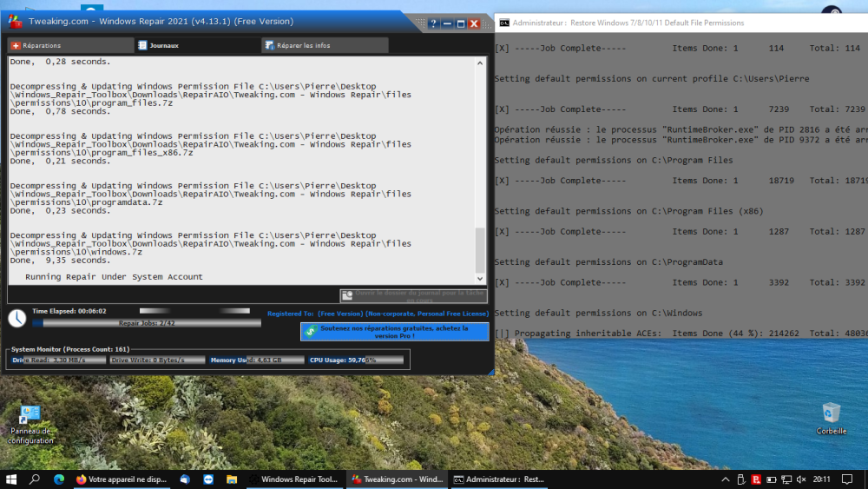
Task: Switch to Firefox Votre appareil ne disp... taskbar button
Action: 122,479
